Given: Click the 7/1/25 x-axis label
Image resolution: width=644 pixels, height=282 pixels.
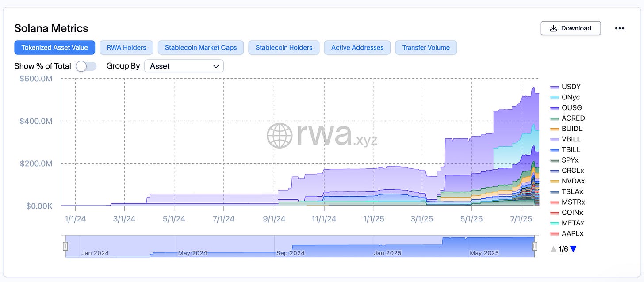Looking at the screenshot, I should 521,218.
